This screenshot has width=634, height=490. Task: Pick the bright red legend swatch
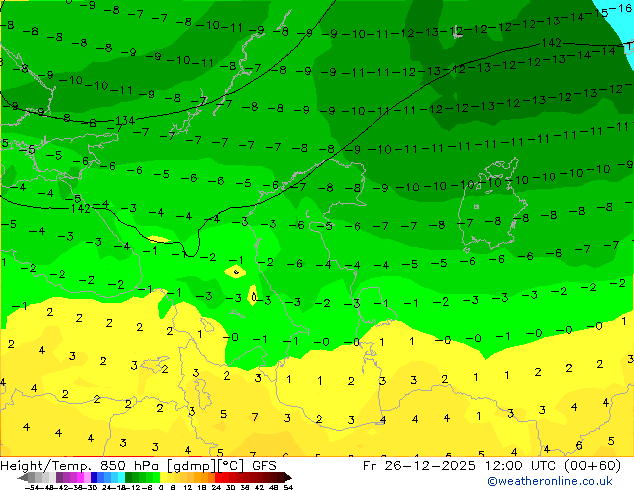(x=218, y=478)
